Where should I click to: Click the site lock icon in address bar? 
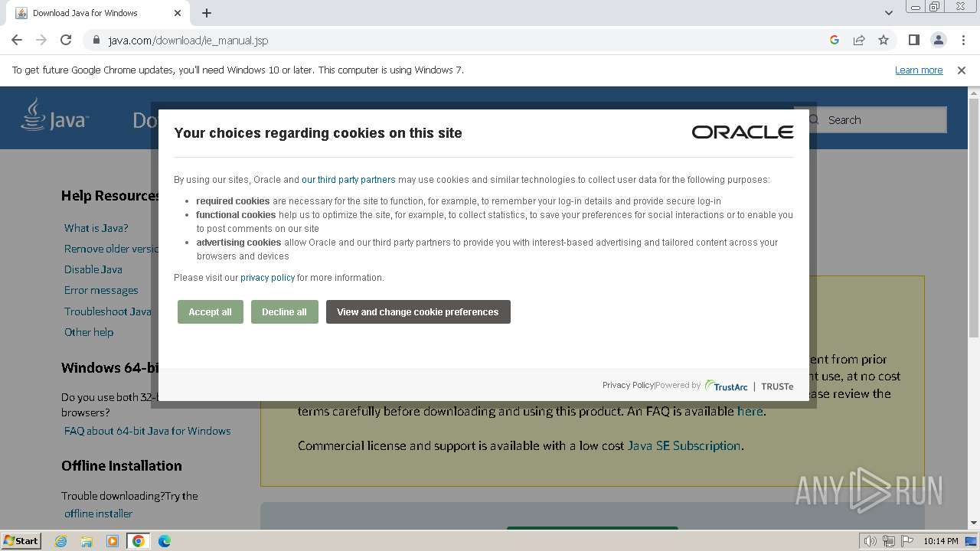pos(96,40)
